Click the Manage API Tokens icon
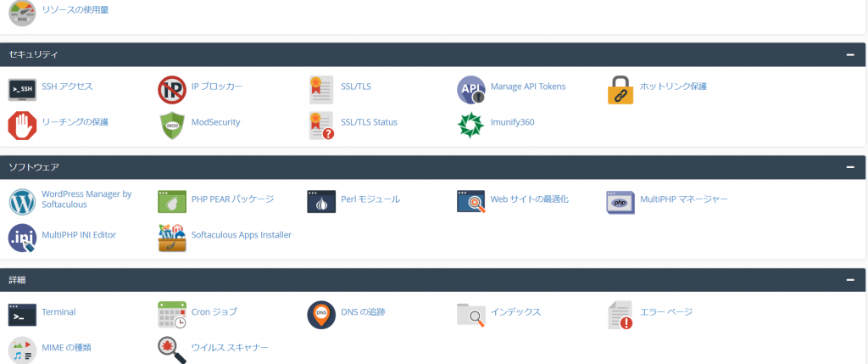This screenshot has width=868, height=364. (x=470, y=88)
